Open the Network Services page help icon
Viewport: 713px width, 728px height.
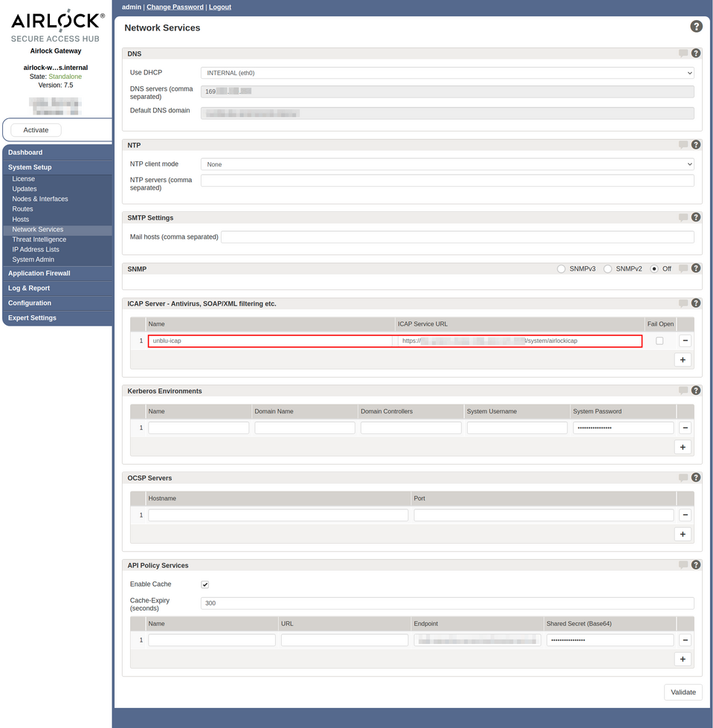pos(696,25)
